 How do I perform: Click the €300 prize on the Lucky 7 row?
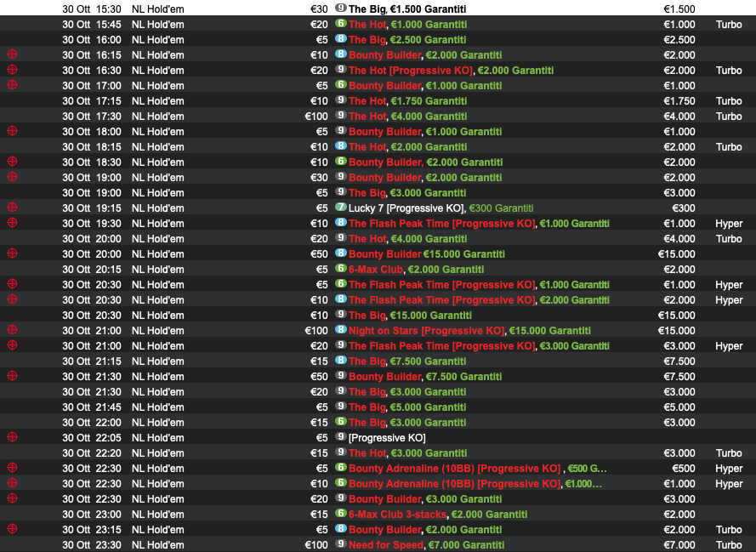coord(684,208)
